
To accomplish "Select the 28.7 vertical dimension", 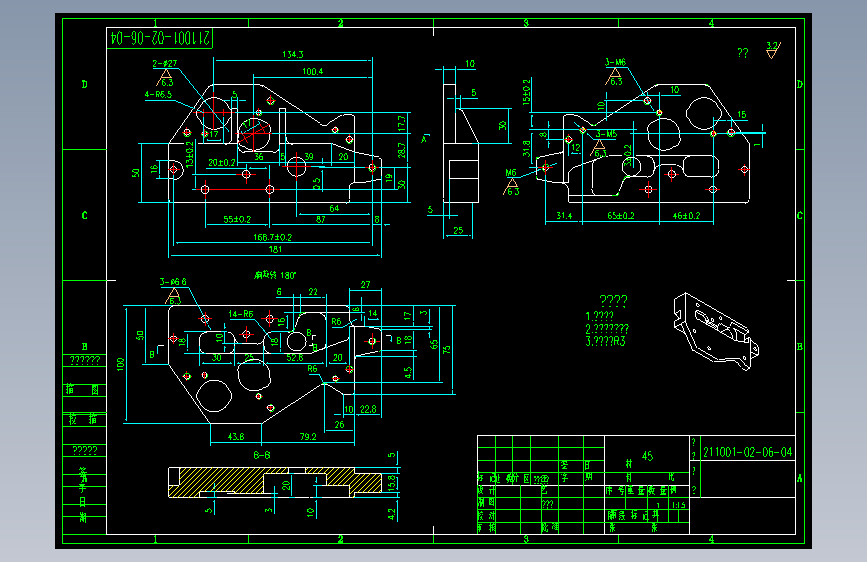I will [401, 150].
